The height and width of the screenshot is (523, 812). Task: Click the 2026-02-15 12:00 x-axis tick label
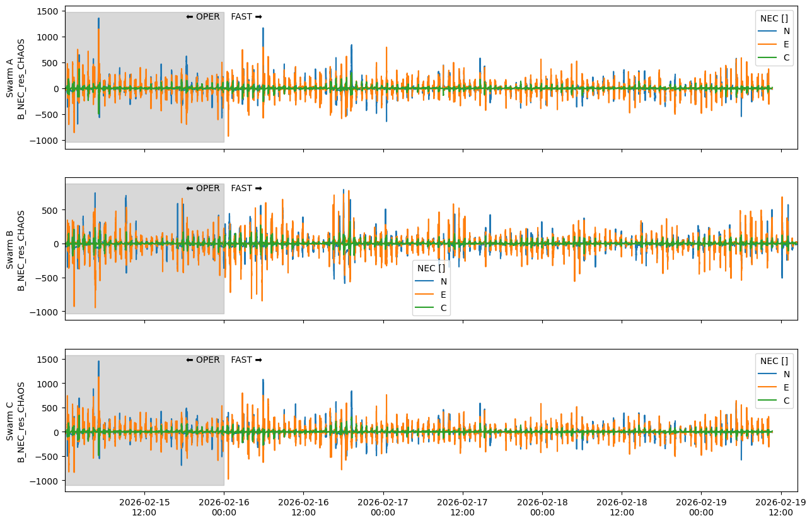tap(144, 507)
